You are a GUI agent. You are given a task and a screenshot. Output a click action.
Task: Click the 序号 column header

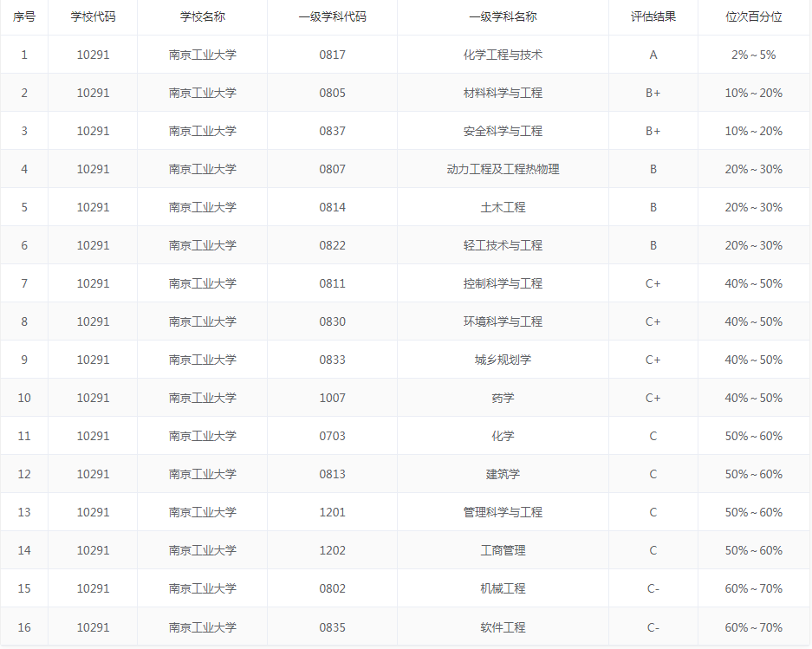click(23, 16)
